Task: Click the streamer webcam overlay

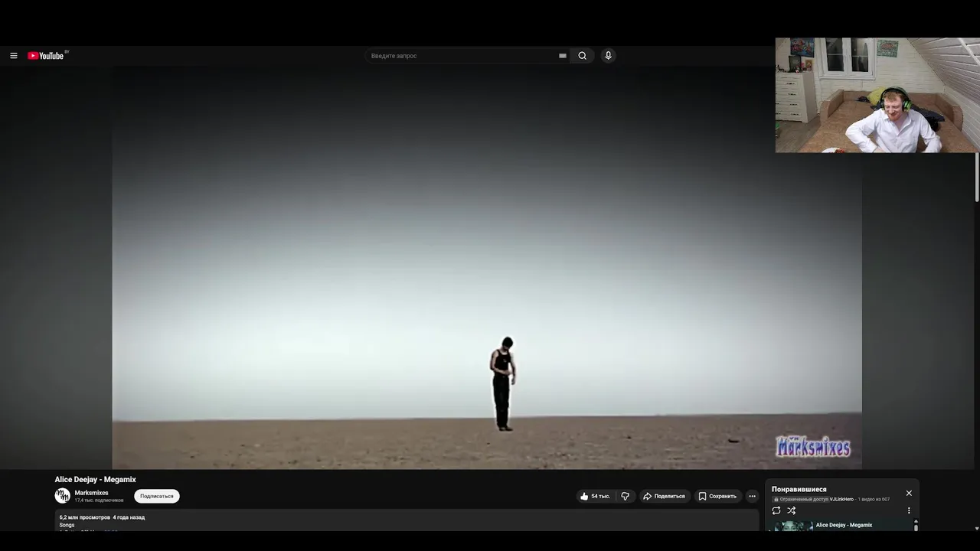Action: click(x=877, y=96)
